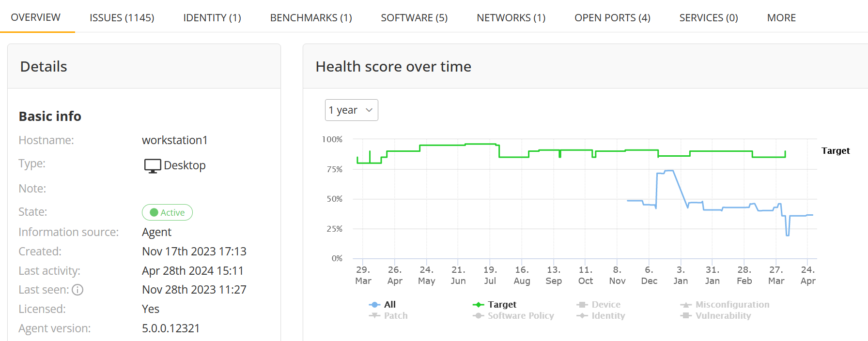Click the Desktop monitor icon
Screen dimensions: 868x341
(x=153, y=166)
